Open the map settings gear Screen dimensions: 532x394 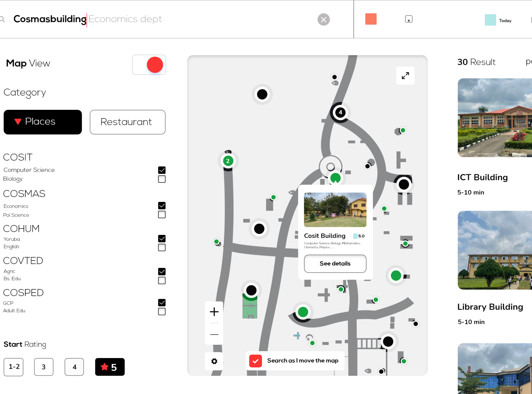coord(214,361)
